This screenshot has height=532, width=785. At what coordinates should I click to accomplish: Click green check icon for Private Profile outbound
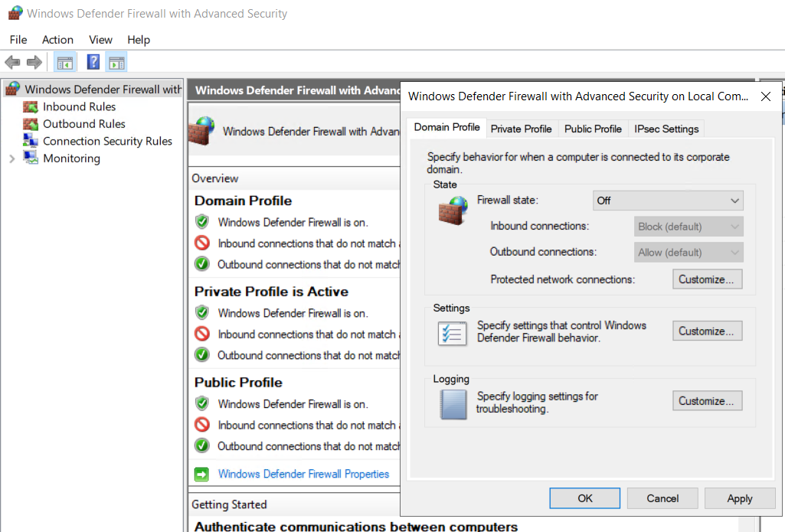[x=201, y=354]
